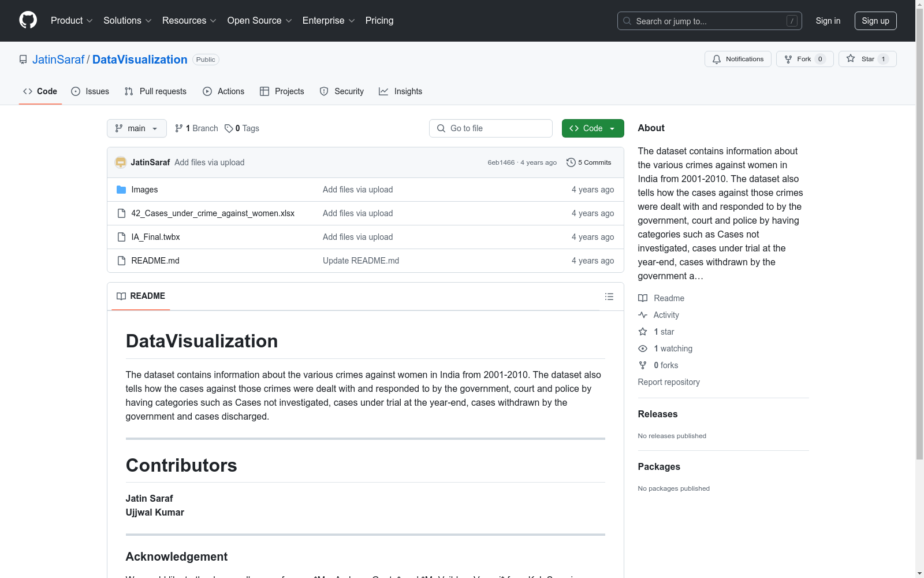Expand the Open Source menu
924x578 pixels.
(260, 21)
